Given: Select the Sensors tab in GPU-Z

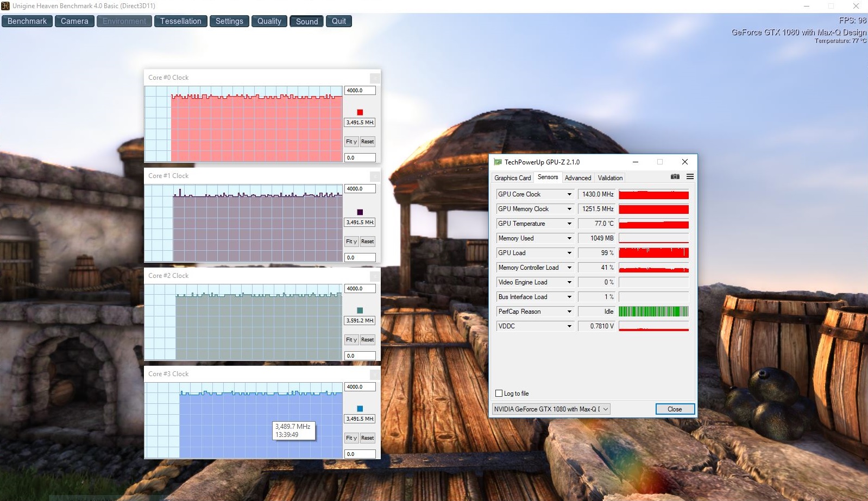Looking at the screenshot, I should click(548, 177).
